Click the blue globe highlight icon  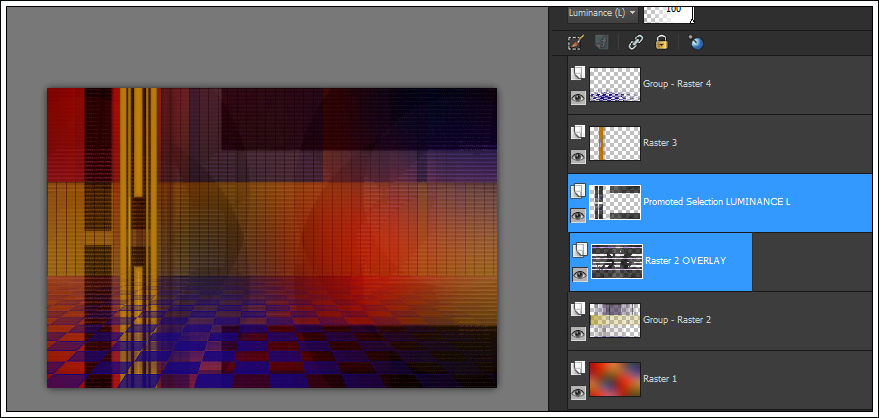point(696,43)
